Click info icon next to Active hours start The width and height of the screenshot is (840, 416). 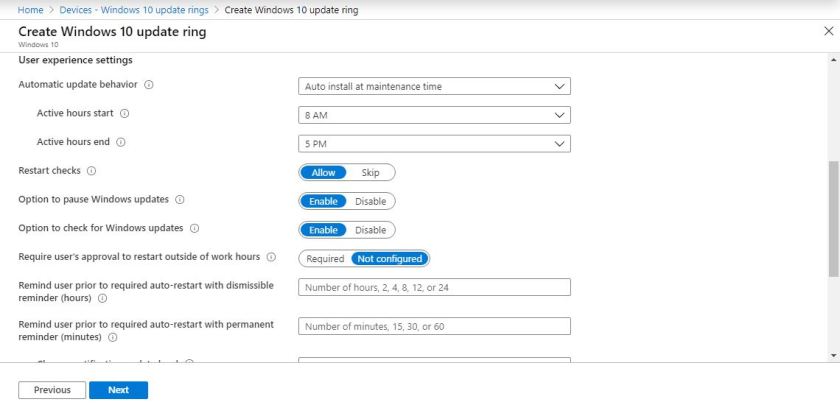tap(125, 114)
